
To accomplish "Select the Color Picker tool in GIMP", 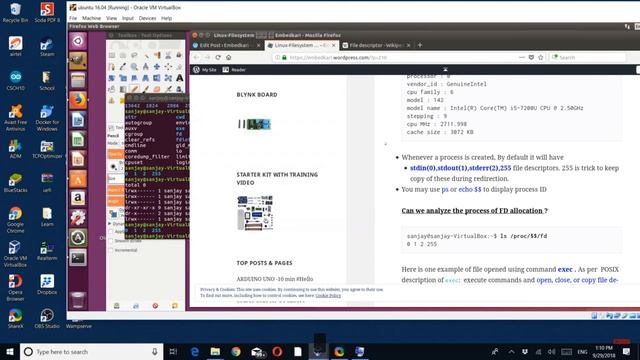I will click(x=123, y=67).
